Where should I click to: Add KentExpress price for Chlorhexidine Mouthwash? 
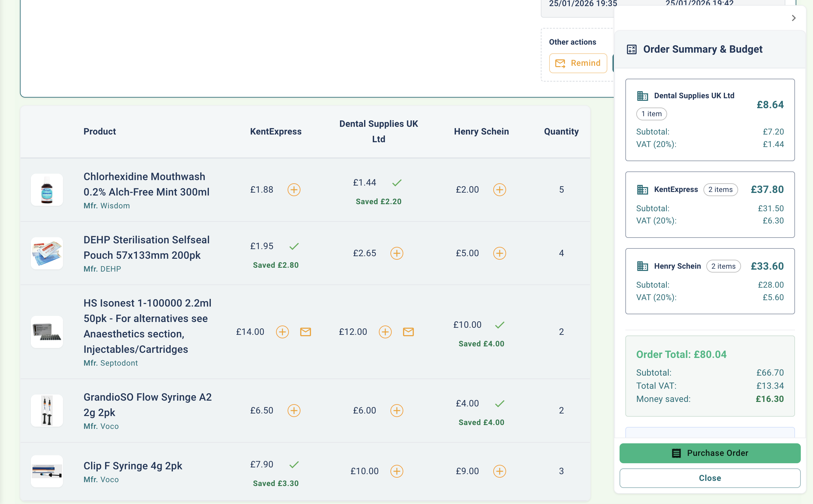click(294, 190)
